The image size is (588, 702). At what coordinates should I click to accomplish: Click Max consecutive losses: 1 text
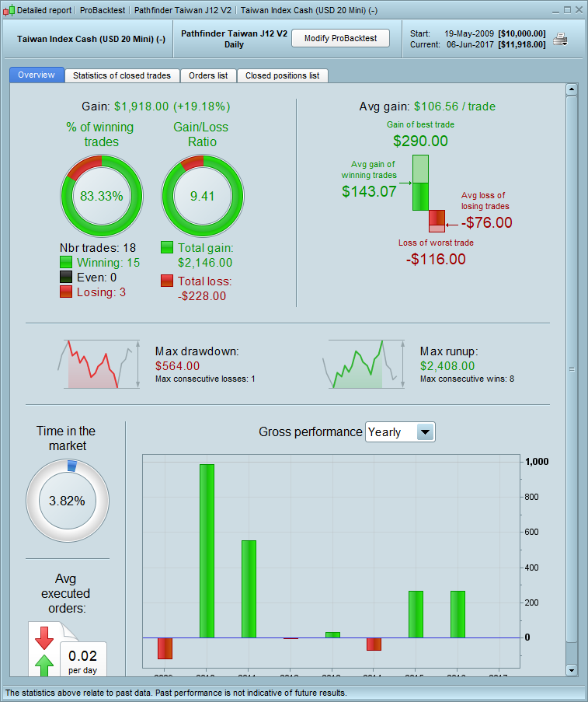(205, 379)
